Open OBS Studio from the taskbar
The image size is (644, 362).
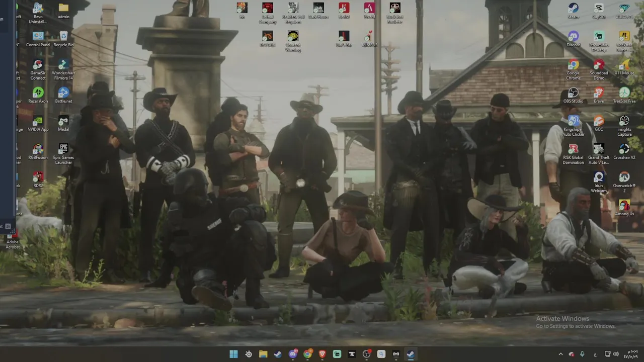click(x=366, y=354)
